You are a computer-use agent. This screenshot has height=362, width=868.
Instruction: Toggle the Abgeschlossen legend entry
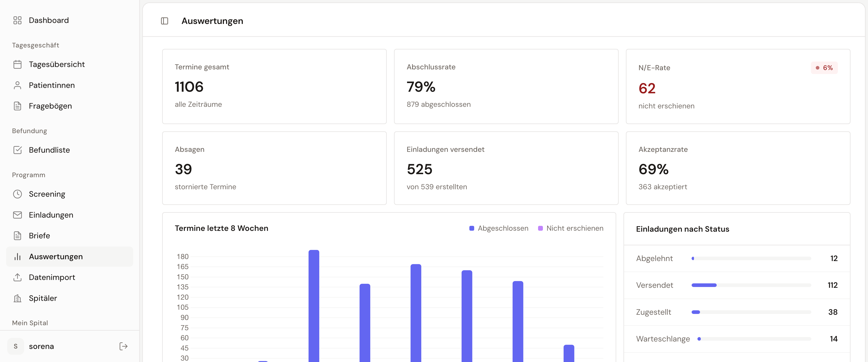pos(499,228)
